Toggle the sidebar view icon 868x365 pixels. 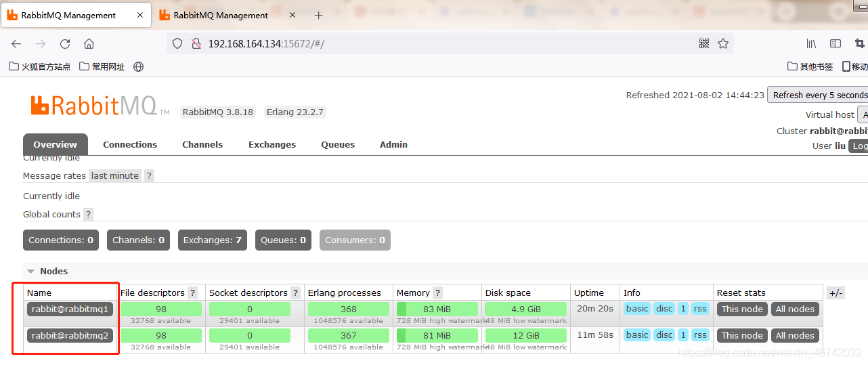(x=836, y=43)
